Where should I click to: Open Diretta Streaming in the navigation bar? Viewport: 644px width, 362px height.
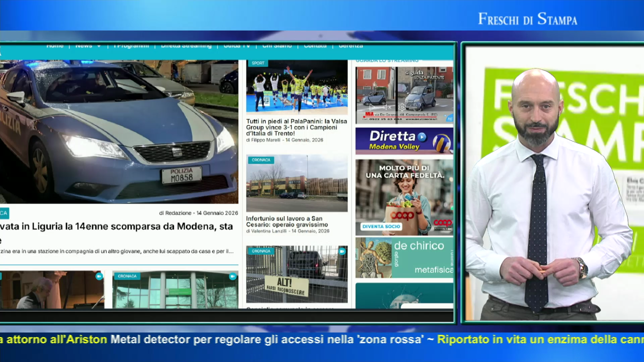(x=186, y=46)
